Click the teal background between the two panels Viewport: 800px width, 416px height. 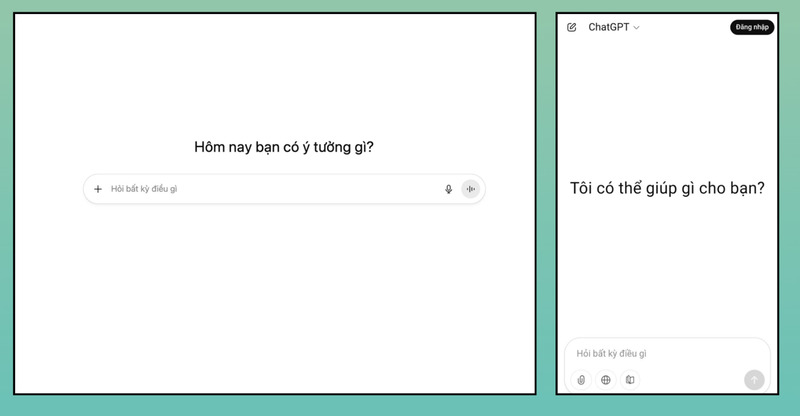coord(546,200)
